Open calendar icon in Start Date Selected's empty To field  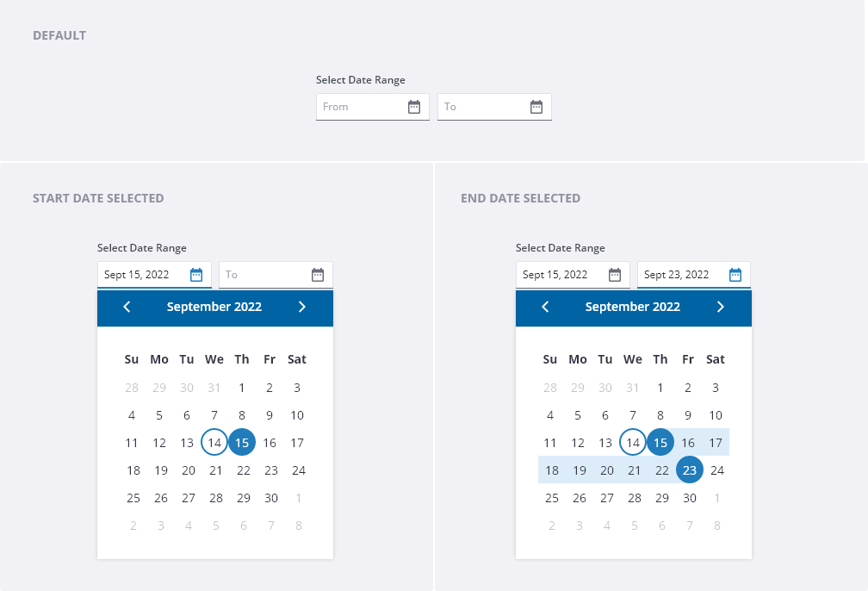(318, 275)
